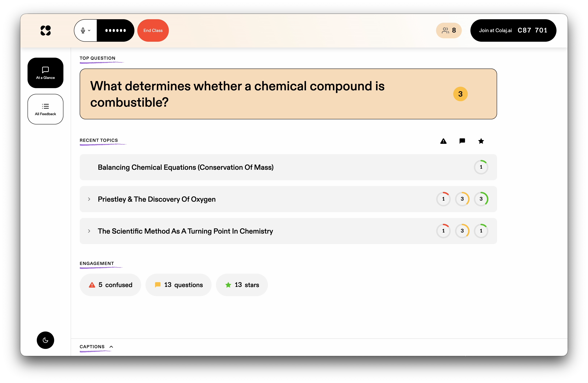The image size is (588, 383).
Task: Click the Join at Colaj.ai code badge
Action: [x=513, y=30]
